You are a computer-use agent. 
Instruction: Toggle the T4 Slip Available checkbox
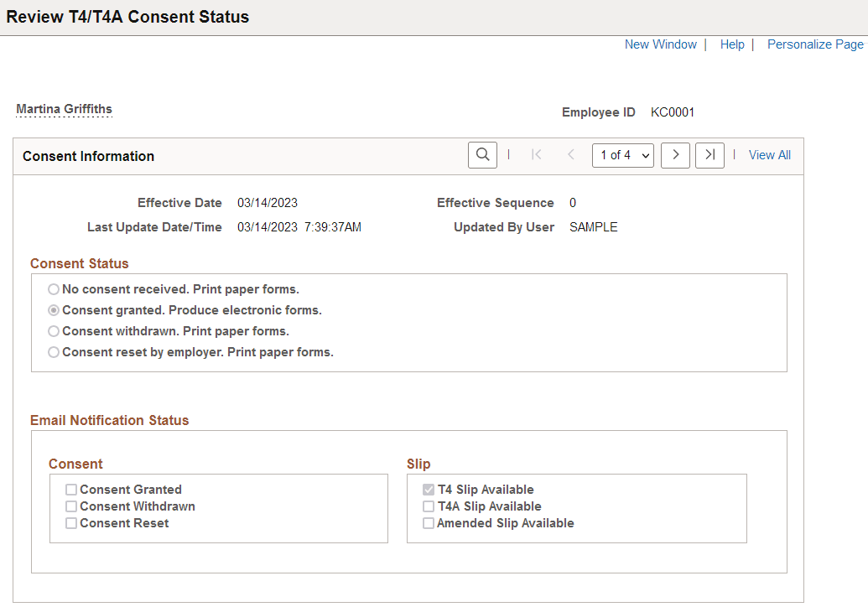coord(429,489)
